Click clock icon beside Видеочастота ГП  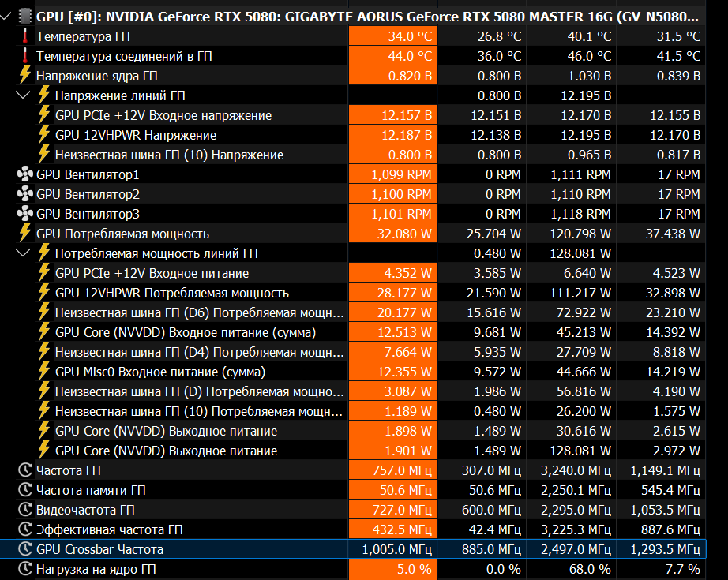[x=25, y=510]
